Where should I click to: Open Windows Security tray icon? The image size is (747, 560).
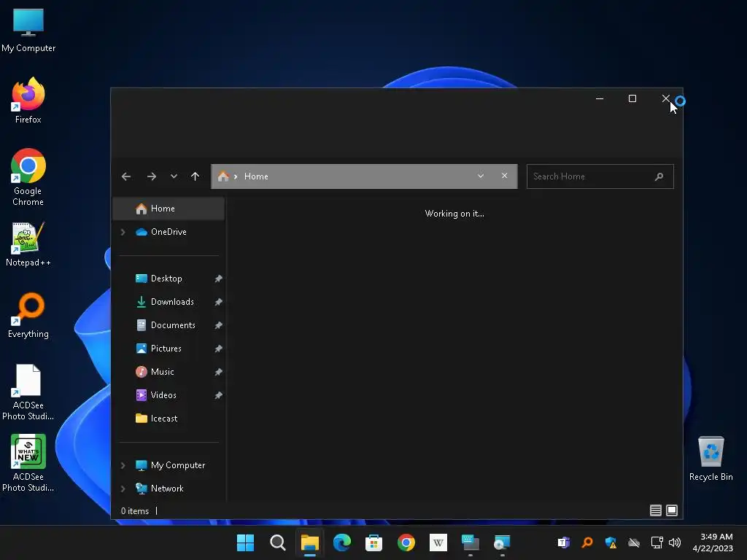611,542
